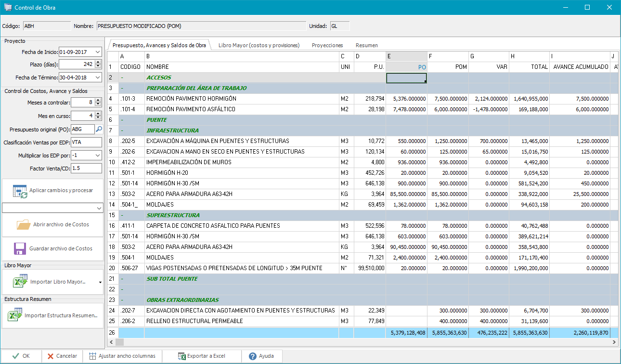Click the Ayuda question mark icon

pyautogui.click(x=252, y=356)
